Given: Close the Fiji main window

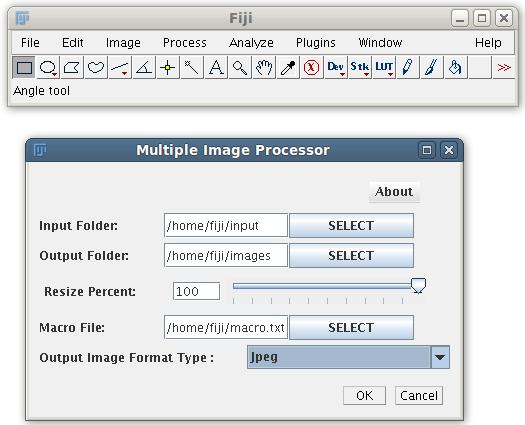Looking at the screenshot, I should click(x=504, y=18).
